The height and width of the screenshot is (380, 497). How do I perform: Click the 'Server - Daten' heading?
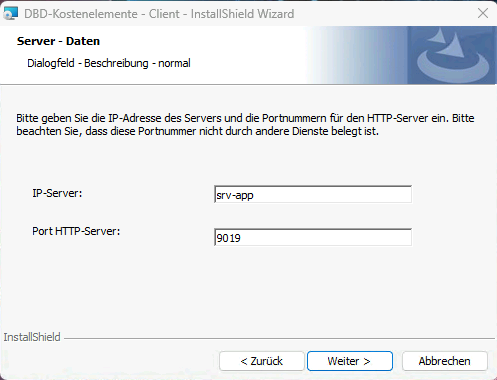point(58,41)
